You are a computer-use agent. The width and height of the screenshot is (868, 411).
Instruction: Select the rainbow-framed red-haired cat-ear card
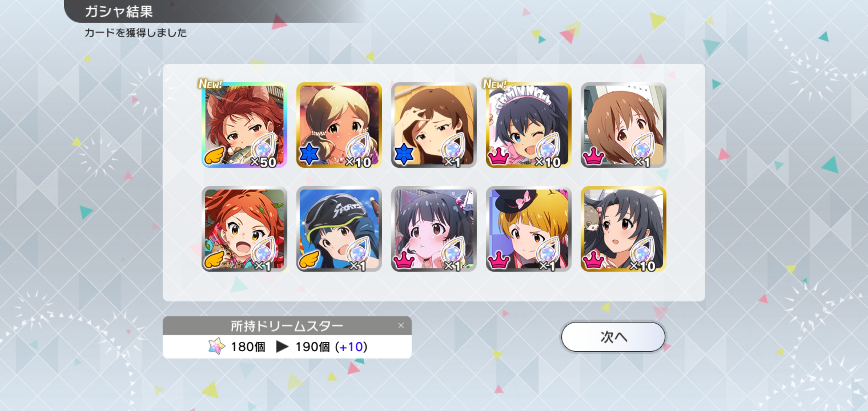click(244, 125)
